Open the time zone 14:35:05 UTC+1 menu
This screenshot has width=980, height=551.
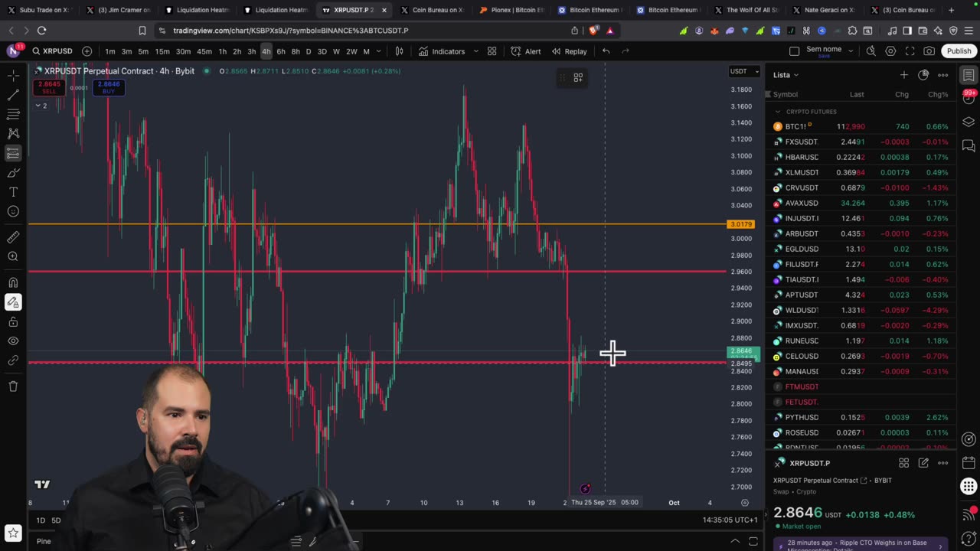click(x=730, y=520)
